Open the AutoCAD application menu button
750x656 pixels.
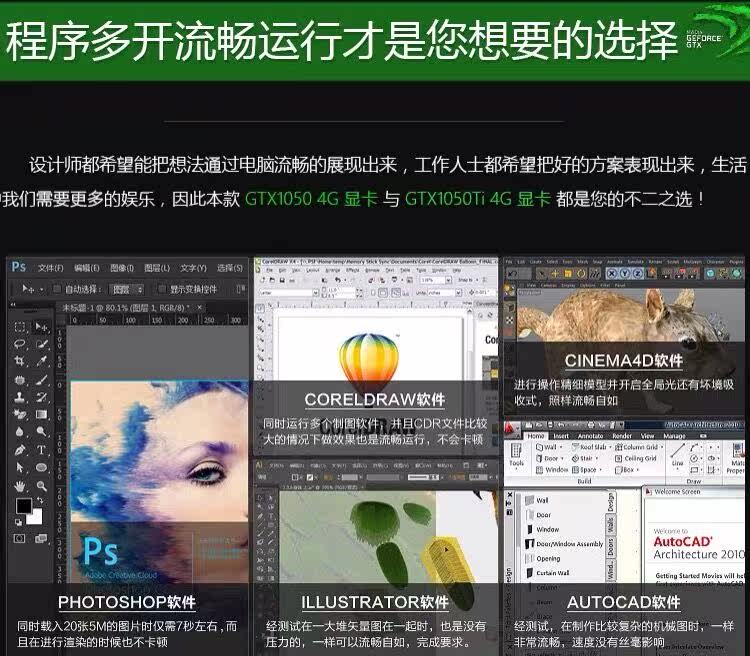[x=512, y=430]
